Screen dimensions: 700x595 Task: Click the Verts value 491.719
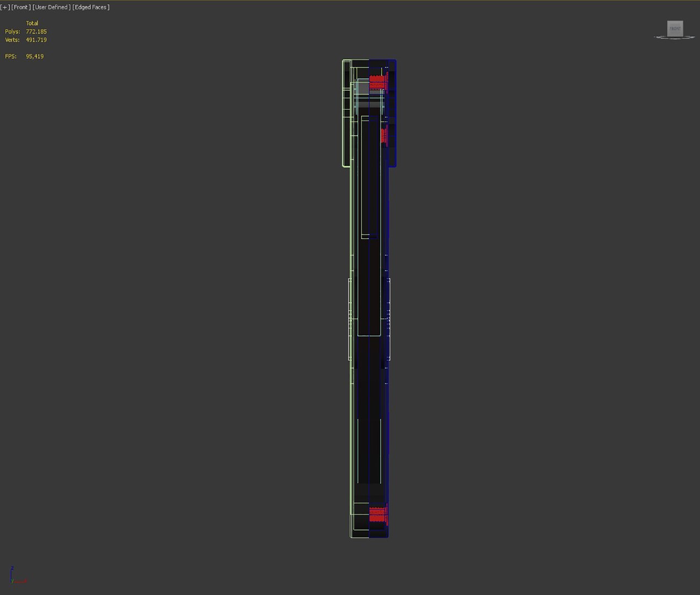[36, 40]
